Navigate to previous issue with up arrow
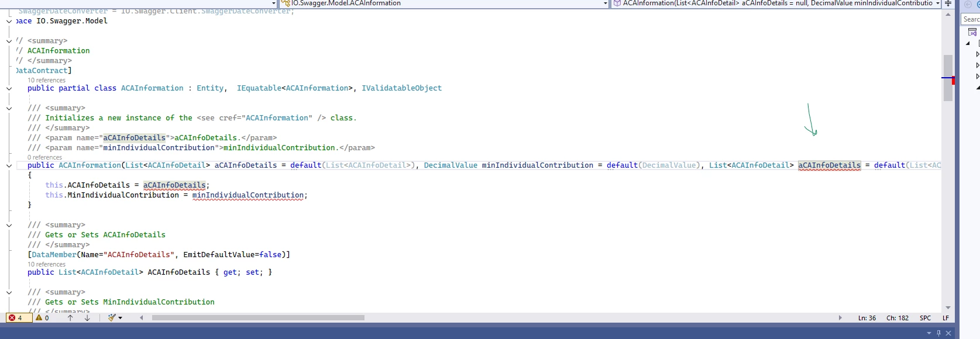Image resolution: width=980 pixels, height=339 pixels. 70,318
